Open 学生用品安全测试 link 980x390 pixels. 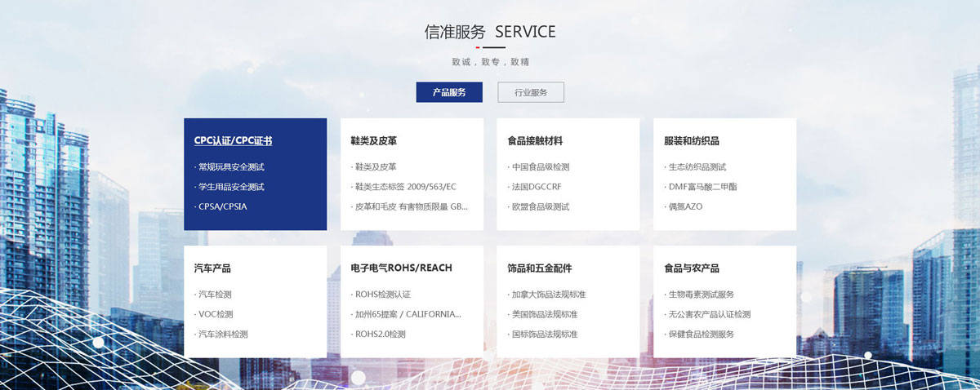point(231,187)
